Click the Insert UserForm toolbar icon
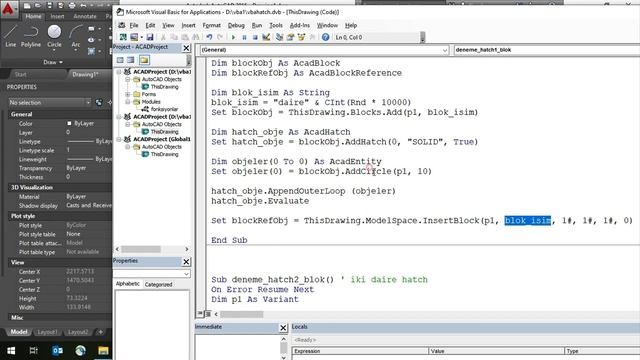This screenshot has width=640, height=360. (x=134, y=37)
